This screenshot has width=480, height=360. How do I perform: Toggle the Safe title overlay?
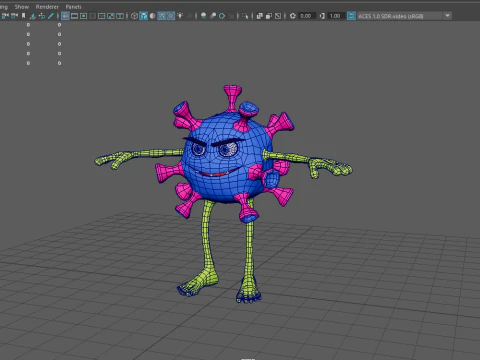coord(120,16)
